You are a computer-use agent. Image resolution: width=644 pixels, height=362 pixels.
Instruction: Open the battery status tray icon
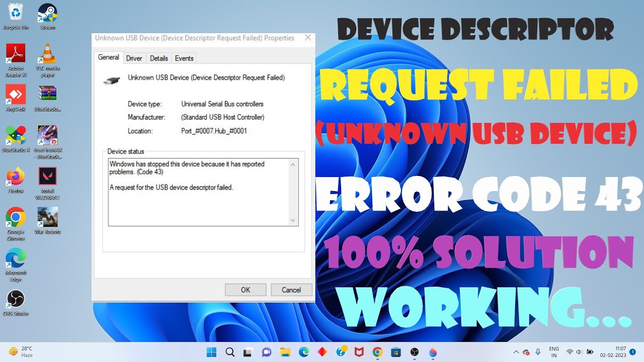pos(590,352)
